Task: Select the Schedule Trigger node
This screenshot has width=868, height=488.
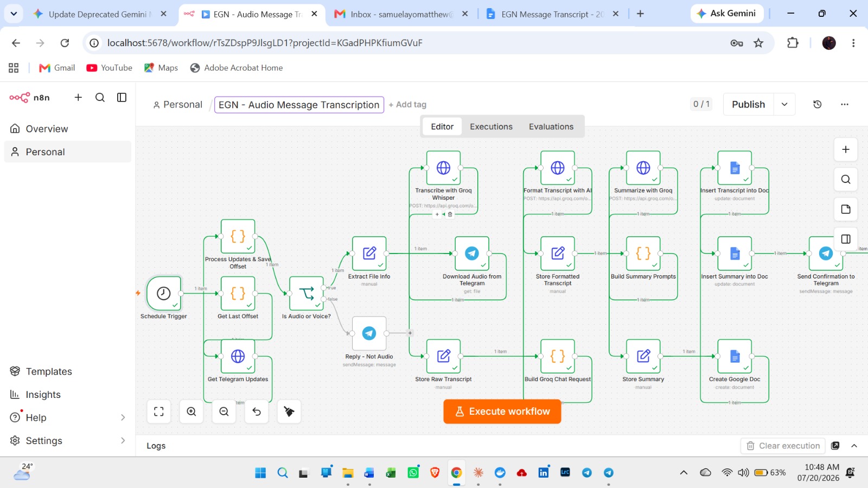Action: click(x=163, y=293)
